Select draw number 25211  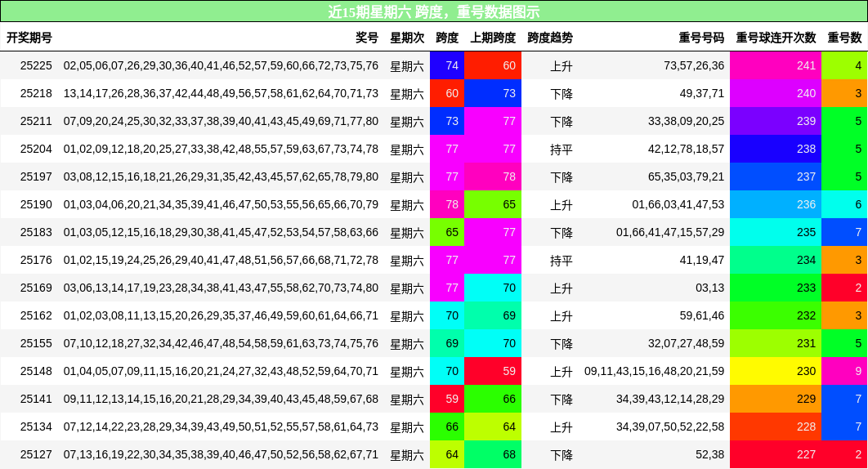36,121
